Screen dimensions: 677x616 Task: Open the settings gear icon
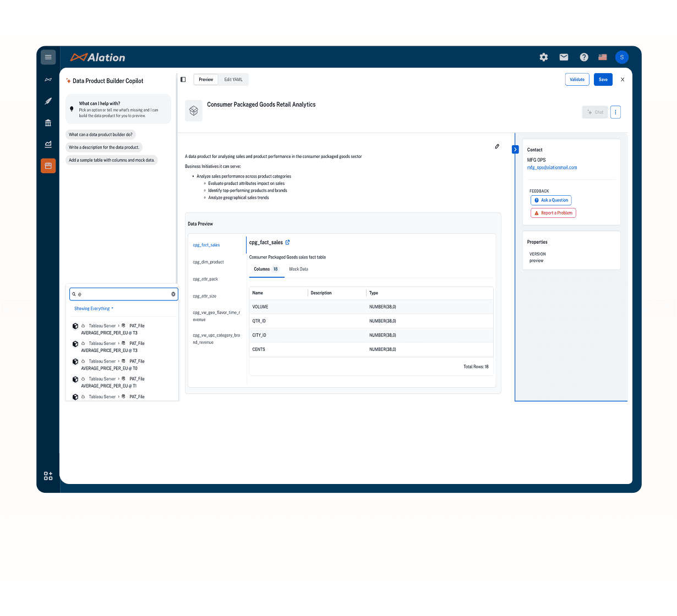[x=544, y=57]
